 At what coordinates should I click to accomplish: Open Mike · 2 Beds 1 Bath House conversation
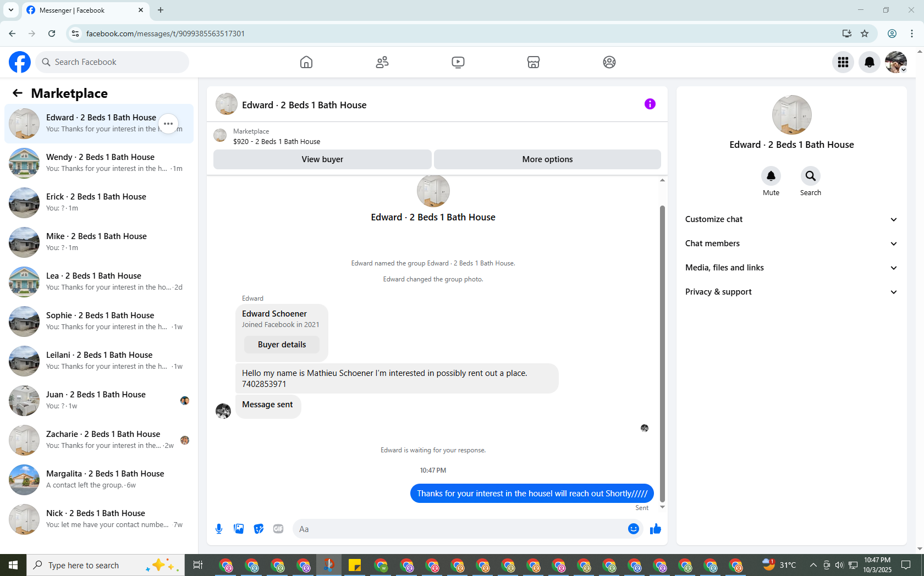[x=99, y=242]
